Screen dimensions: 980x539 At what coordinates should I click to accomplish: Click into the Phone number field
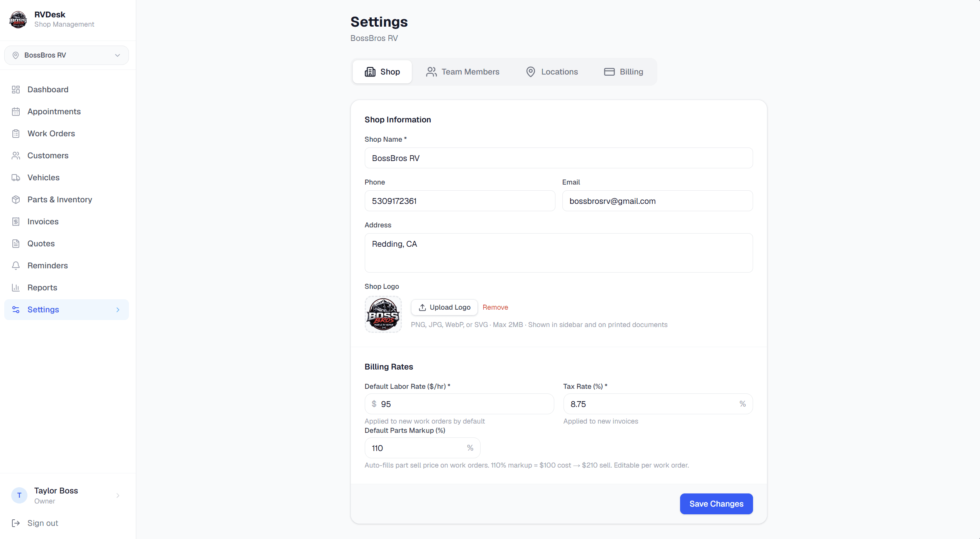(460, 201)
